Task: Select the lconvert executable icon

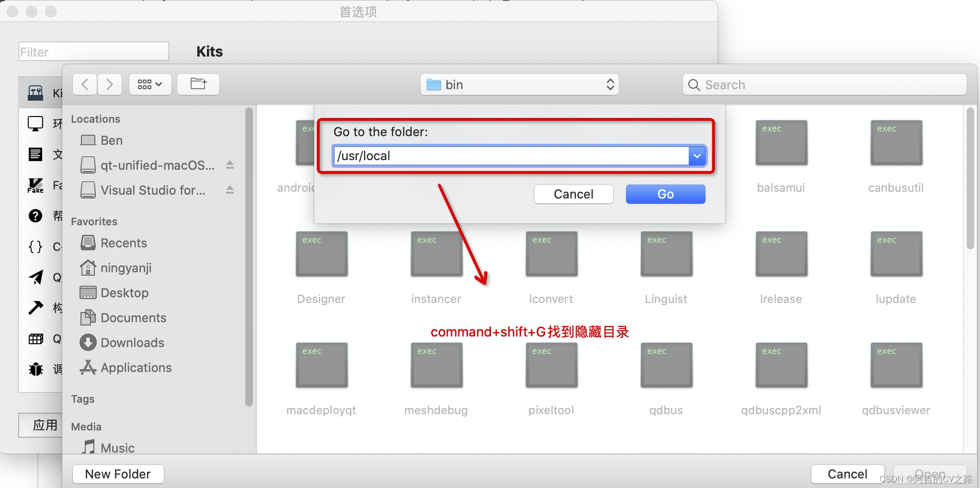Action: (x=551, y=254)
